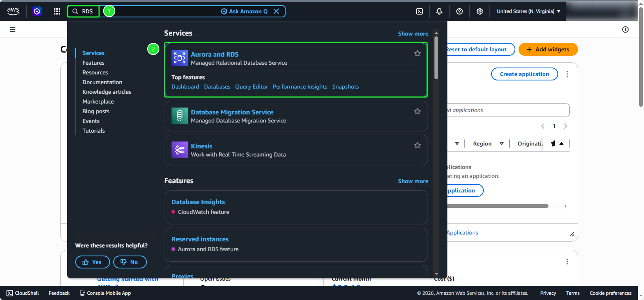
Task: Open the services grid menu
Action: [57, 11]
